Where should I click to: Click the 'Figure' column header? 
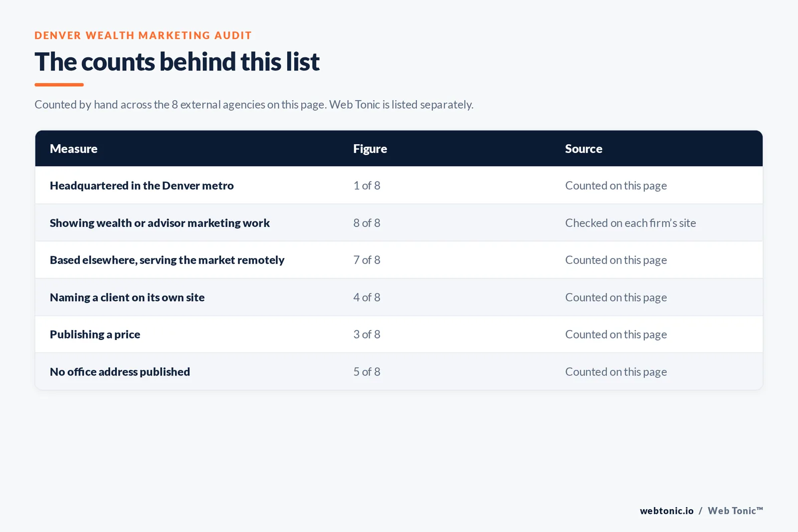(370, 149)
